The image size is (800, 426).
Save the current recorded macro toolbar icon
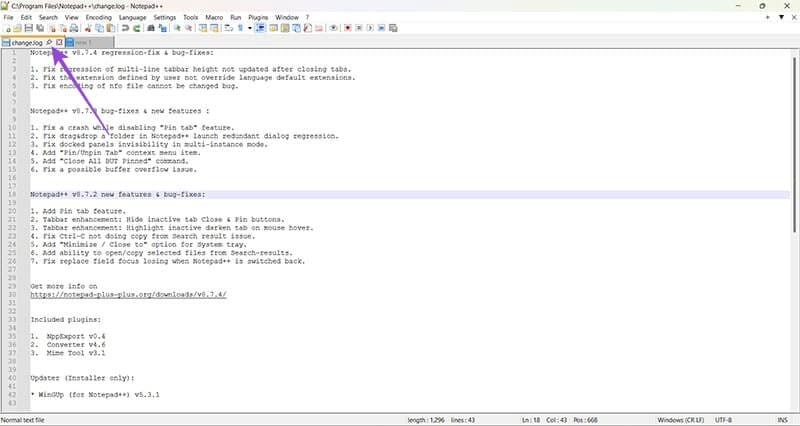[x=393, y=28]
